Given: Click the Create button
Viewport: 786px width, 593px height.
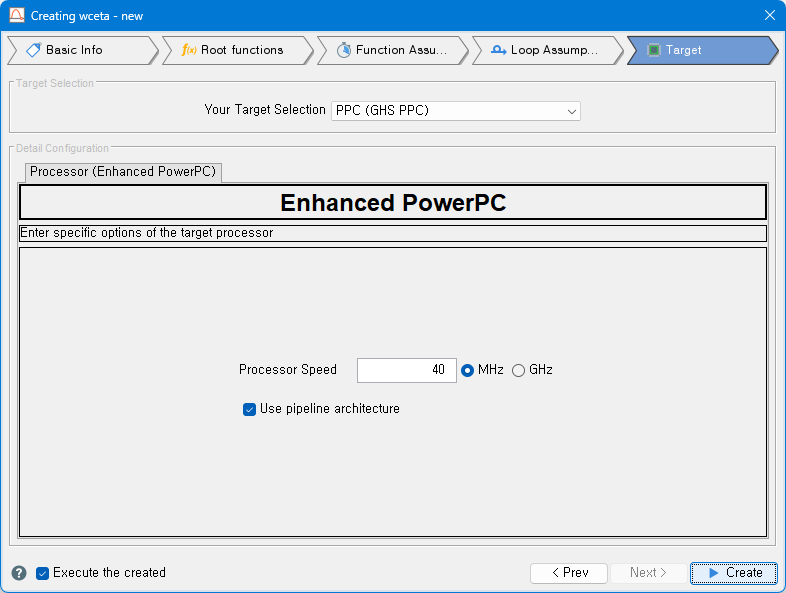Looking at the screenshot, I should click(x=733, y=573).
